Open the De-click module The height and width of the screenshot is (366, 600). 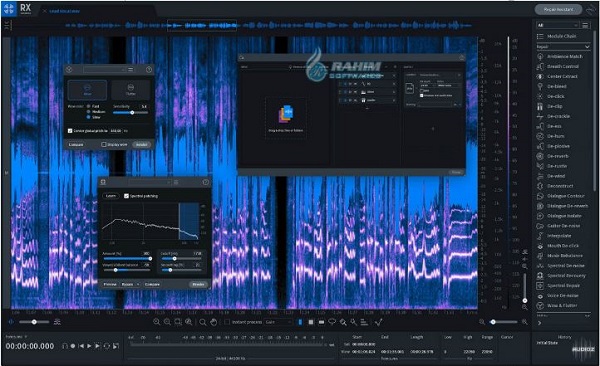pos(551,96)
